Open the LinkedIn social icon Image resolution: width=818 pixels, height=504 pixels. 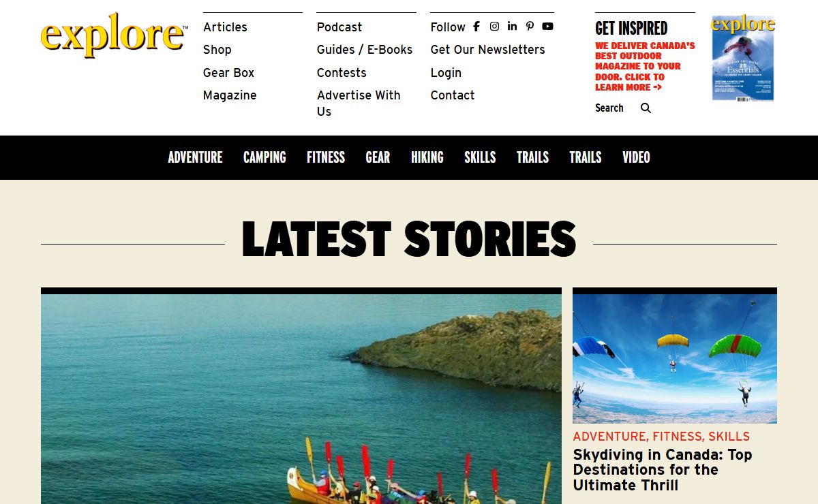pos(512,27)
